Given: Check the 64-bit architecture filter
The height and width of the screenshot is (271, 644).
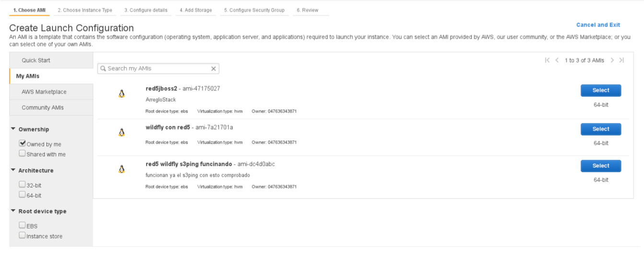Looking at the screenshot, I should tap(22, 194).
